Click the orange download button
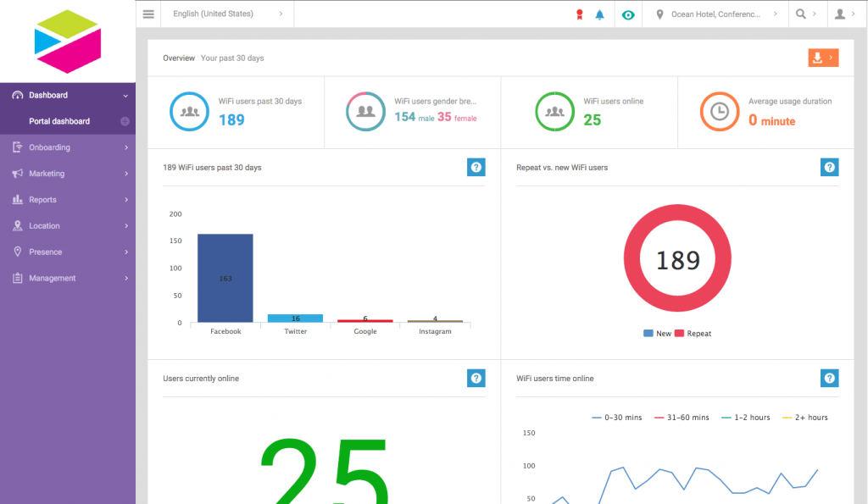The image size is (868, 504). pos(823,58)
